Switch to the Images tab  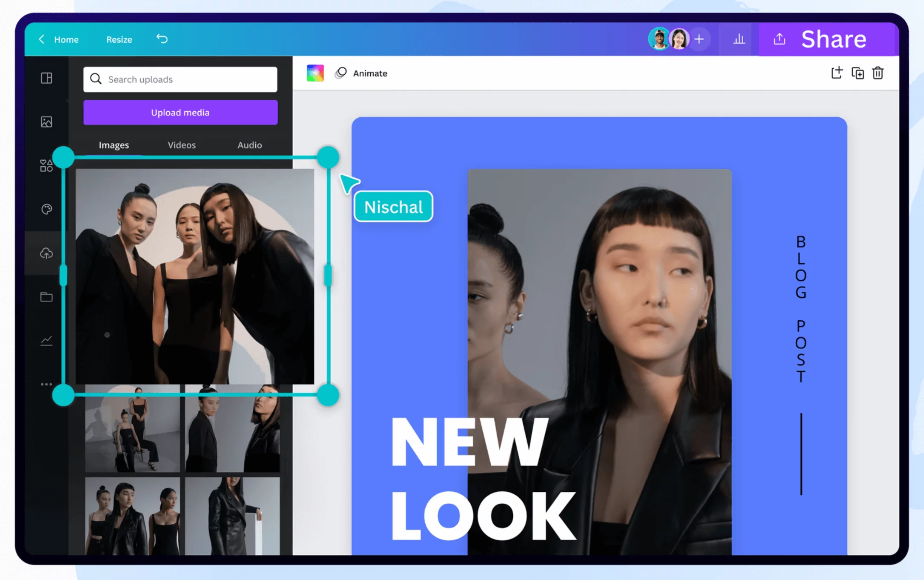tap(113, 144)
